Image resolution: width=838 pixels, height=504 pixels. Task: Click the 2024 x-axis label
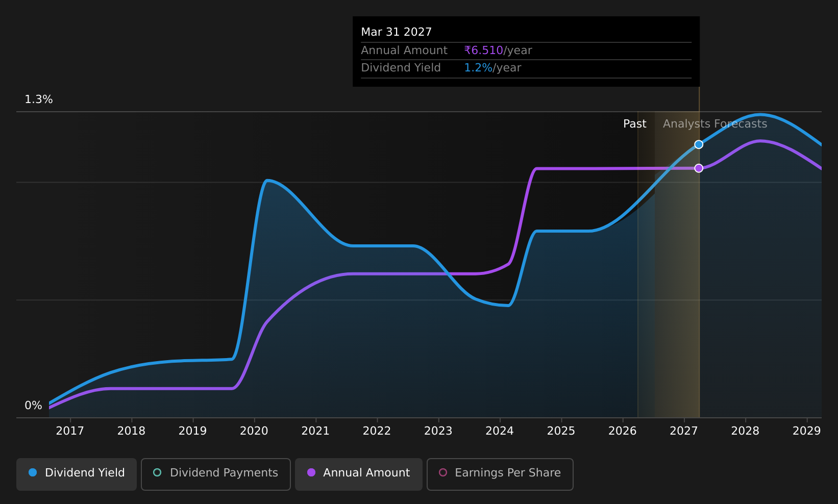(x=500, y=431)
